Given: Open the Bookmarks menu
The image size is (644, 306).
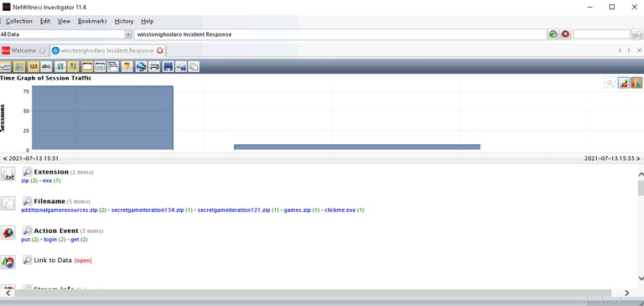Looking at the screenshot, I should click(x=92, y=21).
